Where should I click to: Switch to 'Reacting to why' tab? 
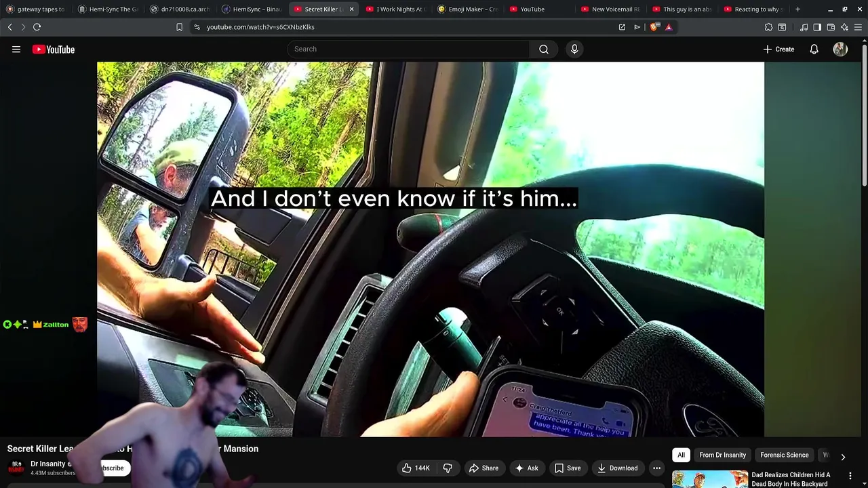pos(753,9)
